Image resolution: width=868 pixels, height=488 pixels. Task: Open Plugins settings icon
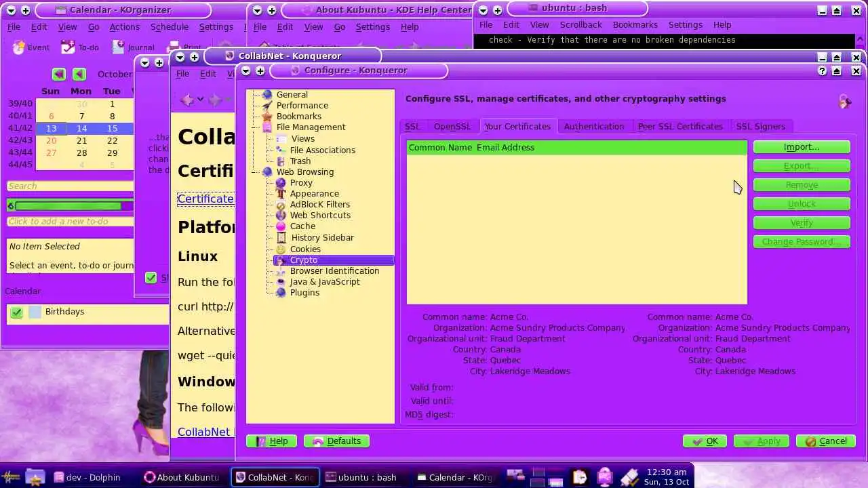pos(281,292)
